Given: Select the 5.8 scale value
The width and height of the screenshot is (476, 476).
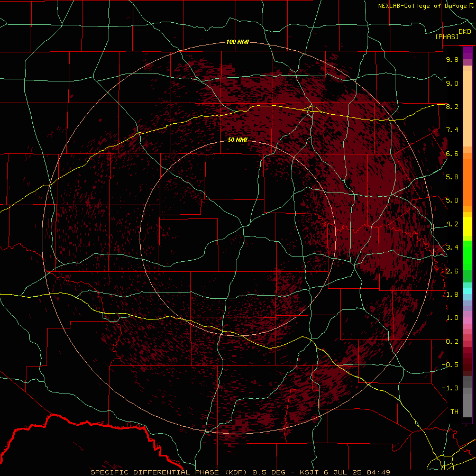Looking at the screenshot, I should [452, 177].
